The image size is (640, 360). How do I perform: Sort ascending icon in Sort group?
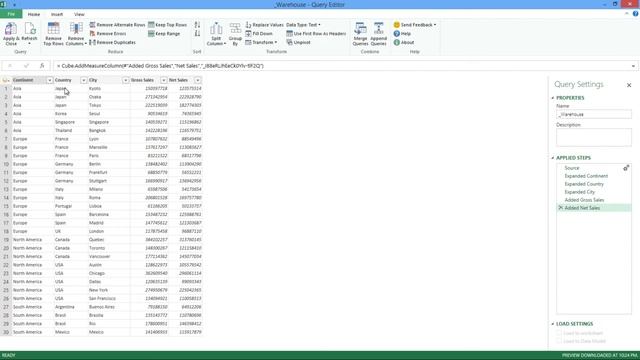coord(197,25)
